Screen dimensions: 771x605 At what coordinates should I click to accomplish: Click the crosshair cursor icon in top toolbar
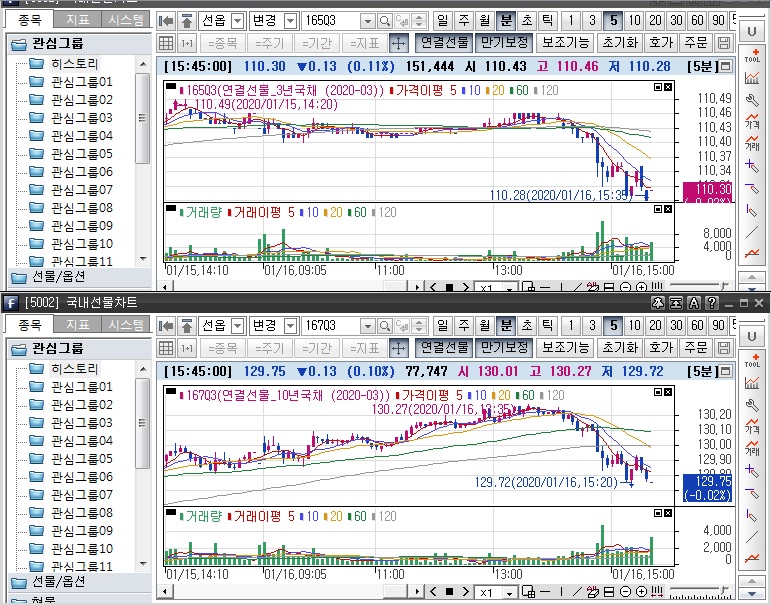397,43
